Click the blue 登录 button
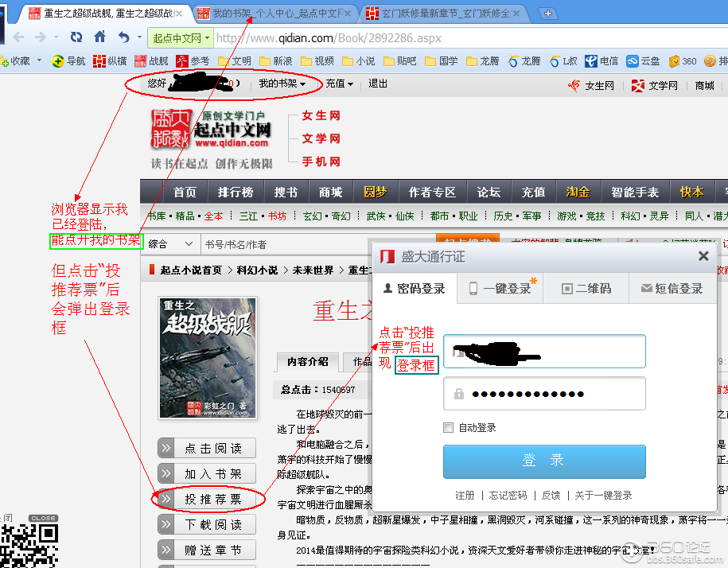Viewport: 728px width, 568px height. coord(544,461)
